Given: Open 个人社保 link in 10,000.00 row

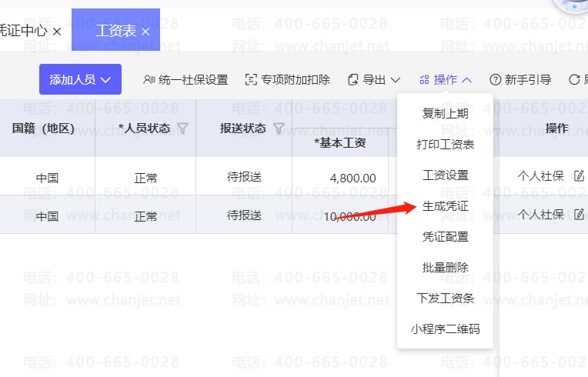Looking at the screenshot, I should click(540, 214).
